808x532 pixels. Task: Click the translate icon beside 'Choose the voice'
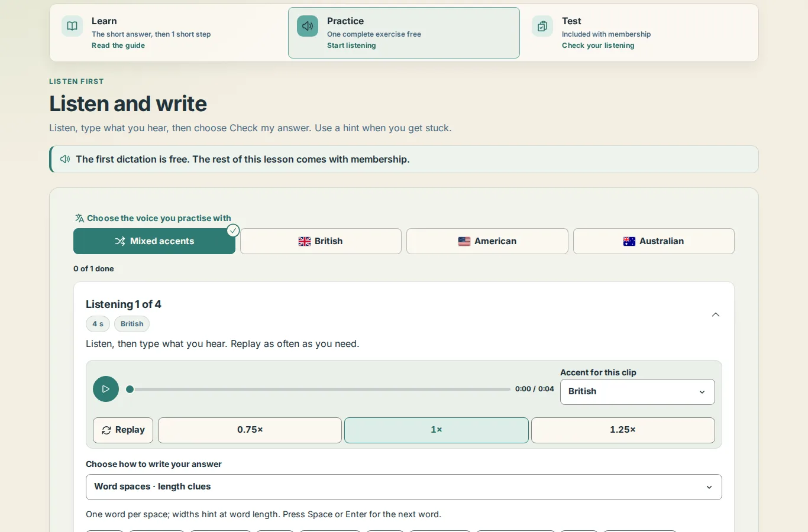tap(79, 218)
